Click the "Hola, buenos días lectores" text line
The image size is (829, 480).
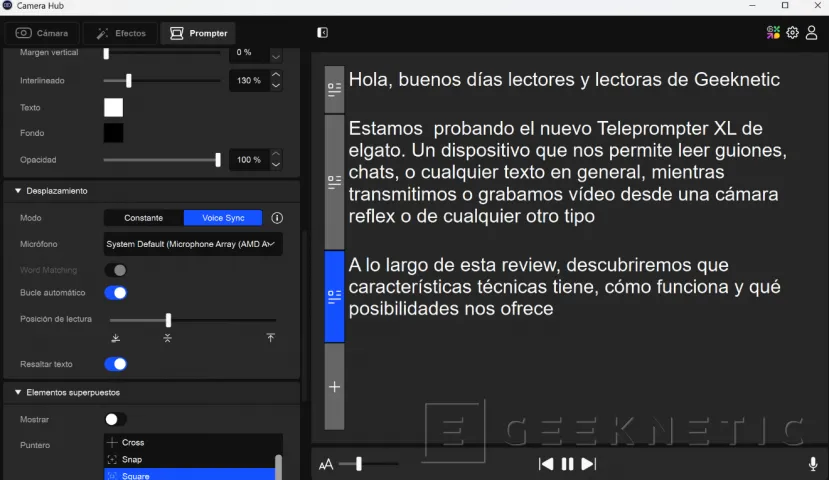click(x=564, y=79)
